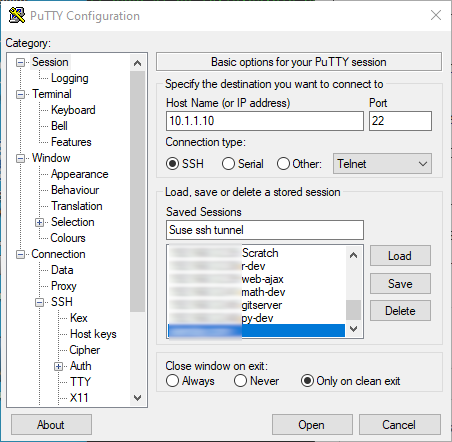The width and height of the screenshot is (452, 442).
Task: Choose Only on clean exit option
Action: point(307,381)
